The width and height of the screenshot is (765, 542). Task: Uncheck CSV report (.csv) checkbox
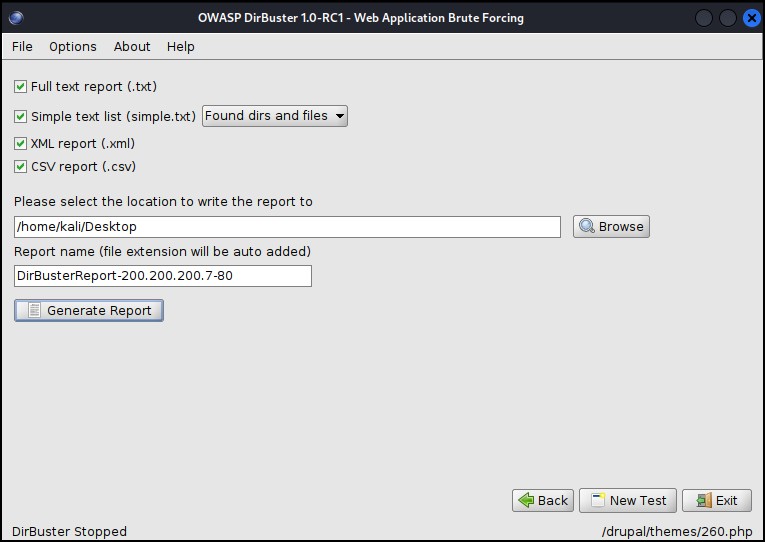point(21,167)
